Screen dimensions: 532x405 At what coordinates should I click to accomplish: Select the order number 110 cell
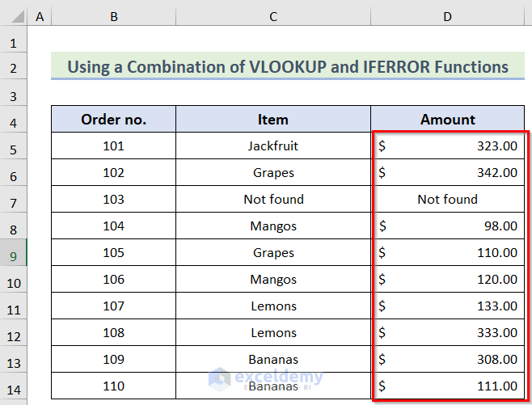point(113,386)
